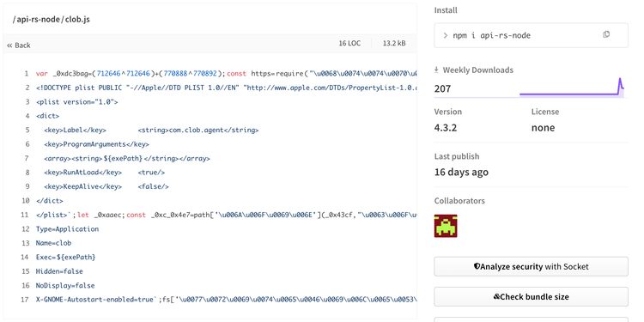
Task: Click the '13.2 kB' file size
Action: pos(394,43)
